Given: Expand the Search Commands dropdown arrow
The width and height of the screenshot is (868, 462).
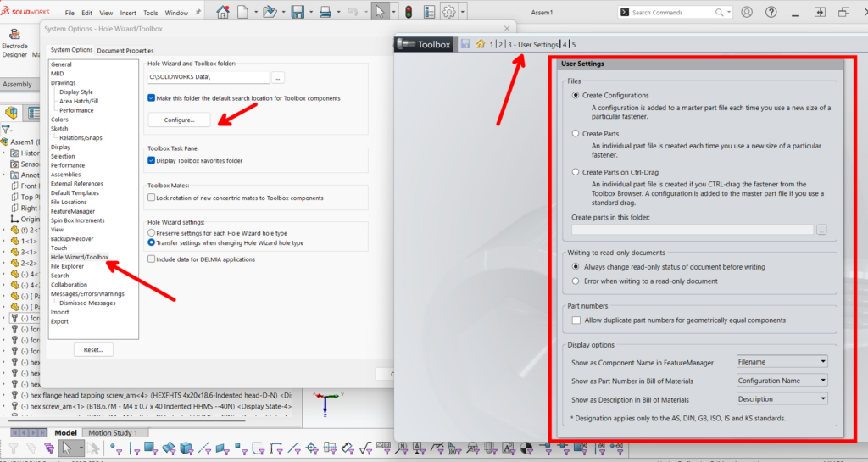Looking at the screenshot, I should click(x=728, y=12).
